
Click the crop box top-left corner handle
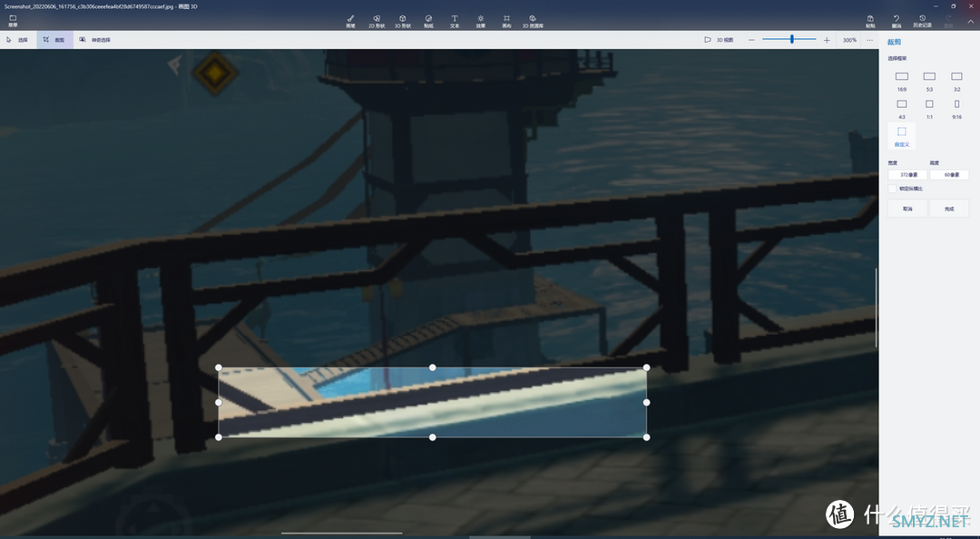pyautogui.click(x=219, y=367)
